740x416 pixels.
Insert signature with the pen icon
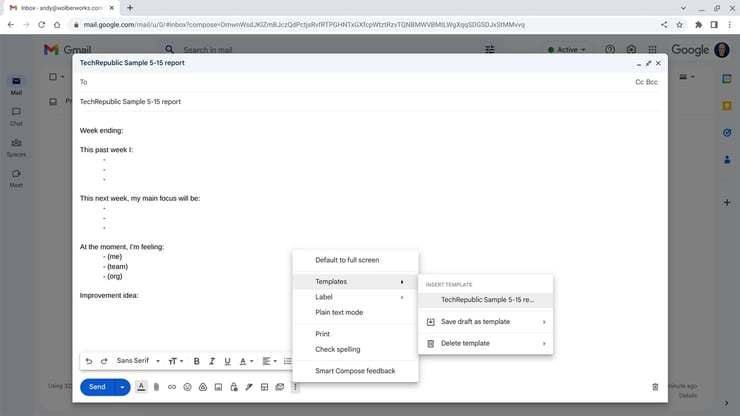249,387
